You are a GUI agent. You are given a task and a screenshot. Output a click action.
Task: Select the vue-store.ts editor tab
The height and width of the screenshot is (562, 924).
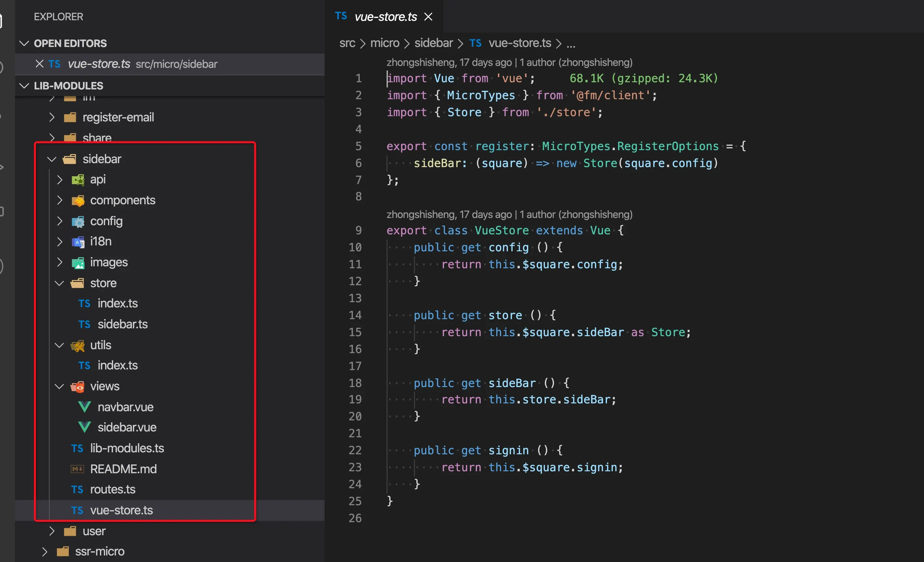click(385, 17)
